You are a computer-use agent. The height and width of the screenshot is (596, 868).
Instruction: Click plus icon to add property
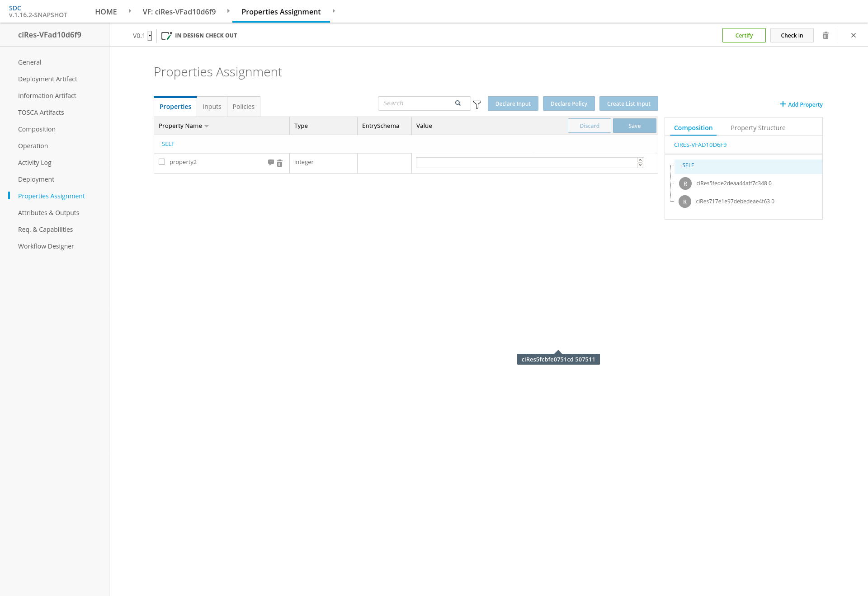pyautogui.click(x=783, y=104)
